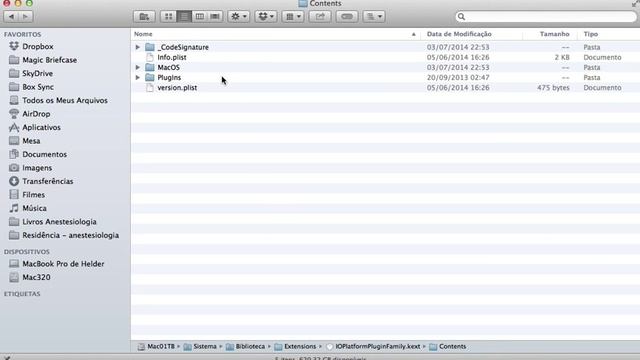
Task: Jump to Sistema in the path bar
Action: [200, 347]
